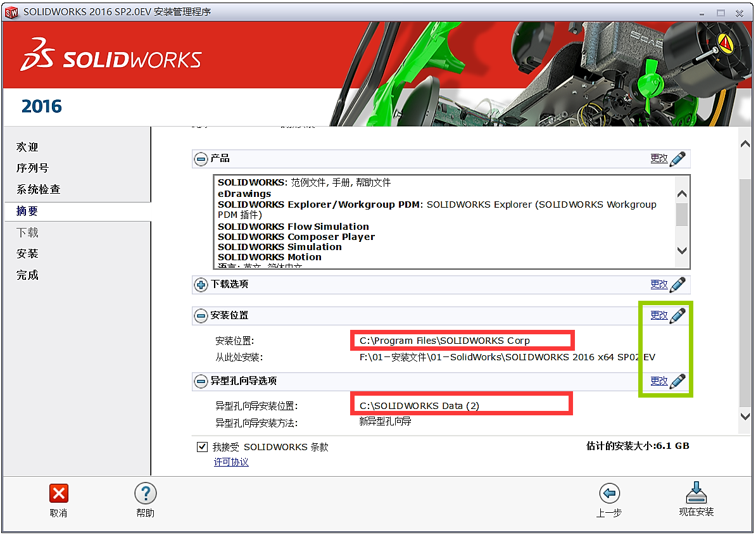This screenshot has height=535, width=756.
Task: Click pencil icon in Hole Wizard (异型孔向导选项) header
Action: pos(677,381)
